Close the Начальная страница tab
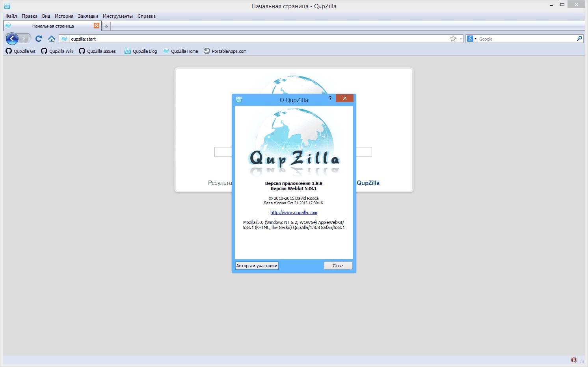 click(97, 26)
